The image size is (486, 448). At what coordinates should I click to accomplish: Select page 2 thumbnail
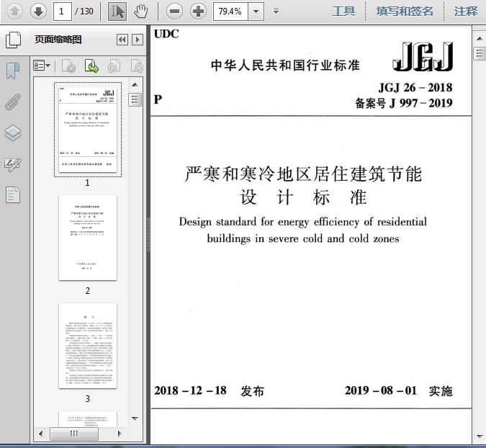click(x=88, y=238)
